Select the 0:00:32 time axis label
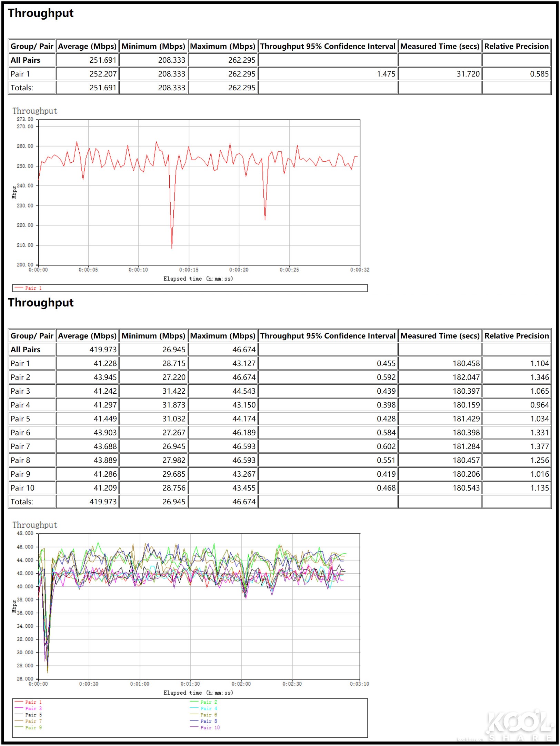This screenshot has height=746, width=560. (x=360, y=270)
